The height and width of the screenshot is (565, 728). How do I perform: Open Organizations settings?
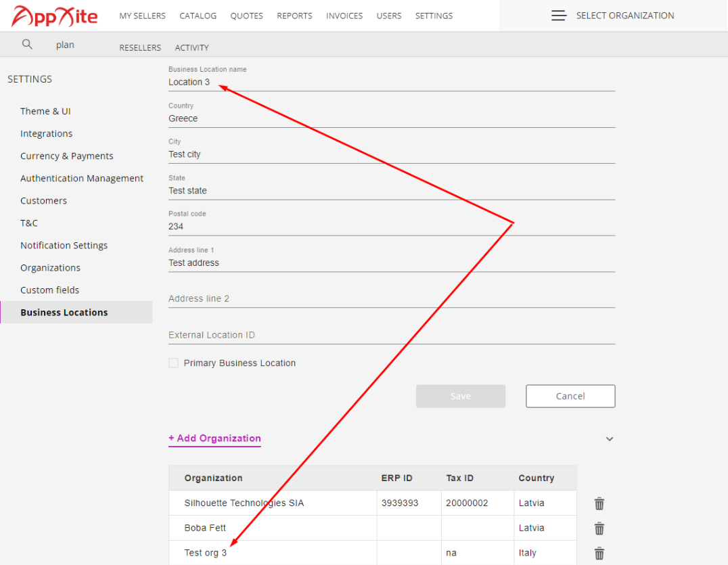coord(50,268)
